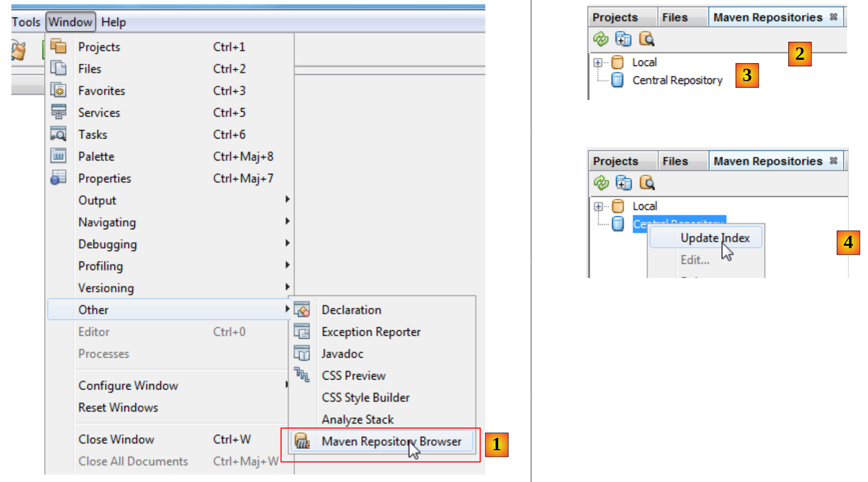Select Update Index in the context menu
868x482 pixels.
click(x=714, y=238)
